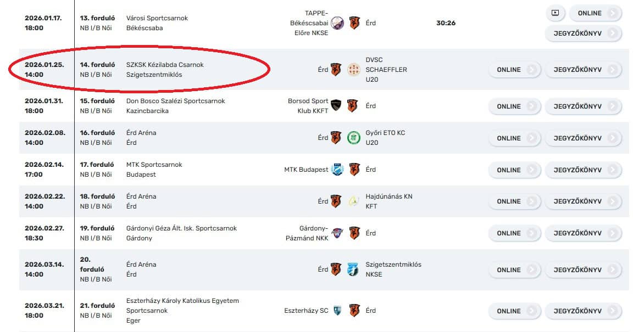The height and width of the screenshot is (332, 644).
Task: Open ONLINE for the 14. forduló match
Action: coord(515,70)
